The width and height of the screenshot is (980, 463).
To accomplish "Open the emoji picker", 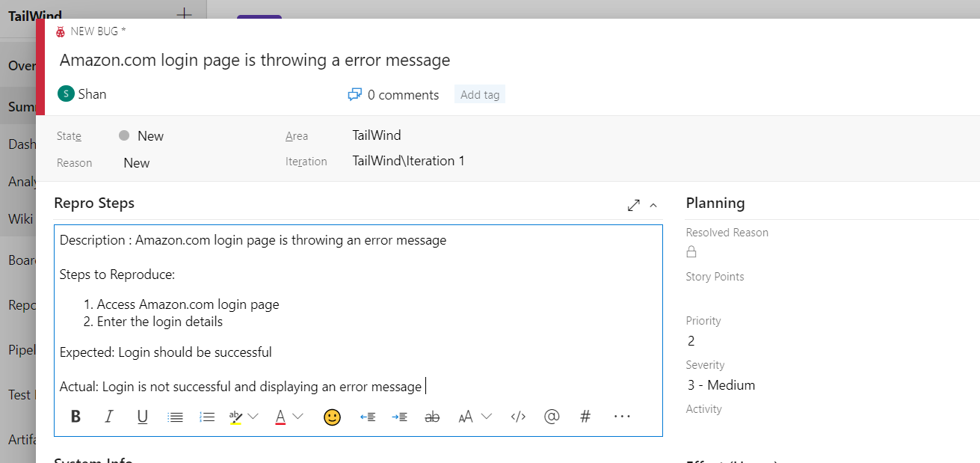I will (332, 417).
